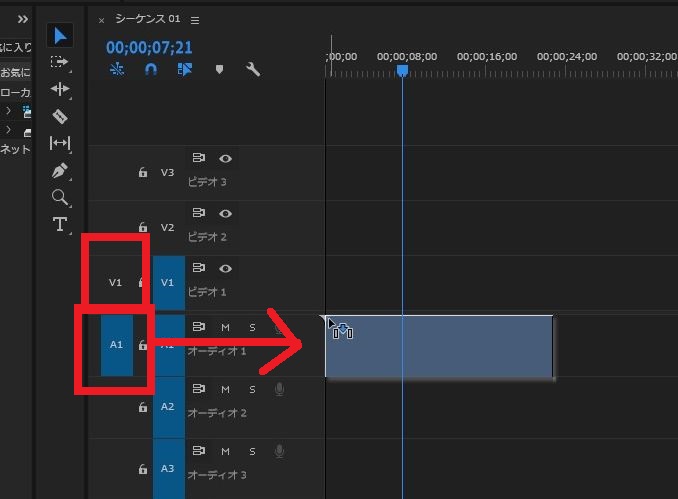This screenshot has width=678, height=499.
Task: Add a marker with the marker icon
Action: (x=219, y=70)
